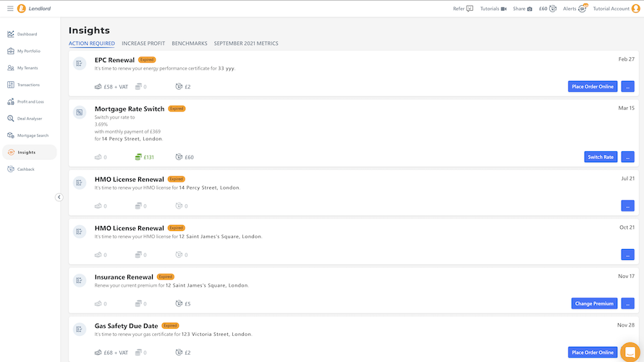
Task: Click the EPC Renewal card icon
Action: (x=80, y=63)
